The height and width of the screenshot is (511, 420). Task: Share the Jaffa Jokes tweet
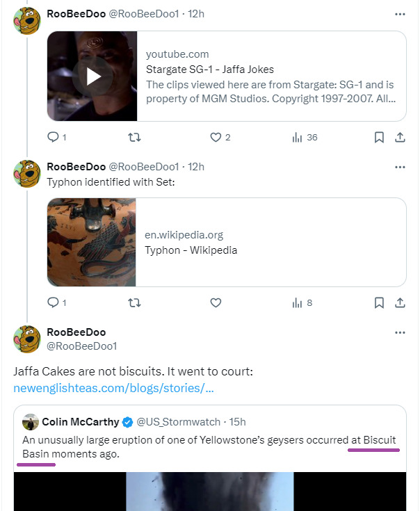(400, 138)
